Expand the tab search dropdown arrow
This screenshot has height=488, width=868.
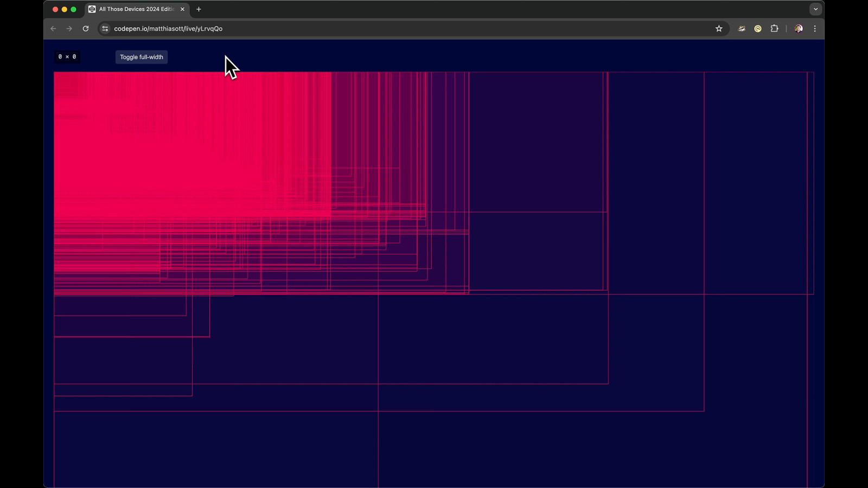pyautogui.click(x=815, y=9)
